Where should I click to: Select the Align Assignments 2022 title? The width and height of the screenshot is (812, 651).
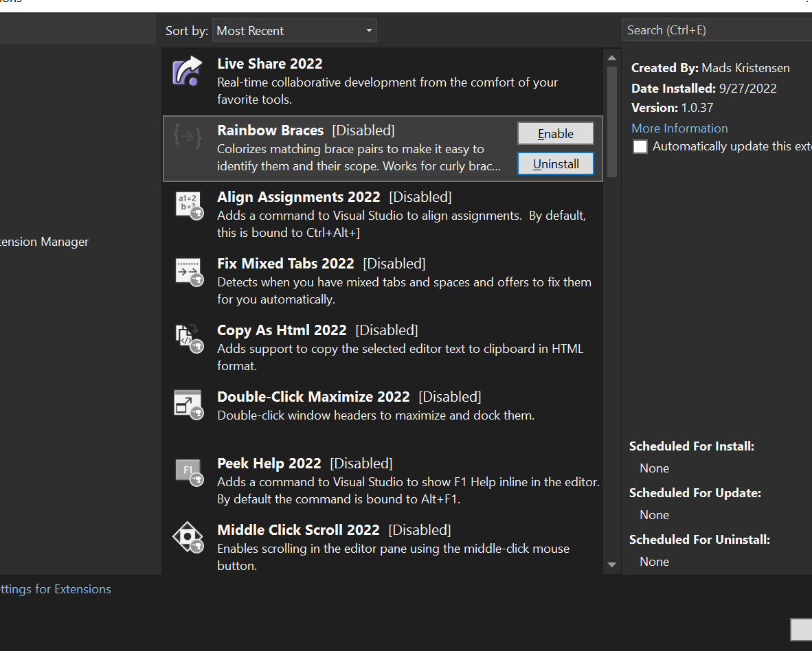tap(299, 197)
